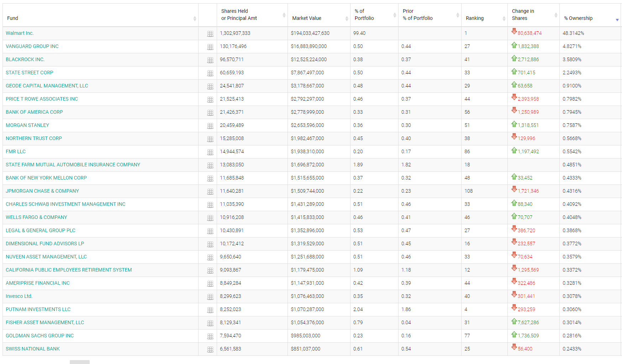622x364 pixels.
Task: Open JPMORGAN CHASE & COMPANY link
Action: (42, 191)
